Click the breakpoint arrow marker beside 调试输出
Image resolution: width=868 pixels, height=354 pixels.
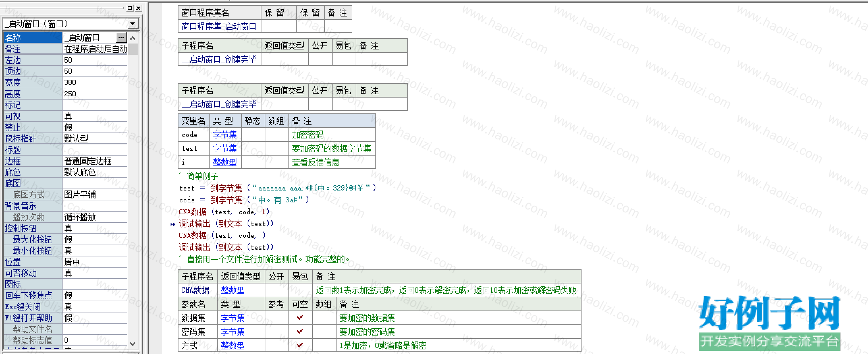pyautogui.click(x=173, y=224)
